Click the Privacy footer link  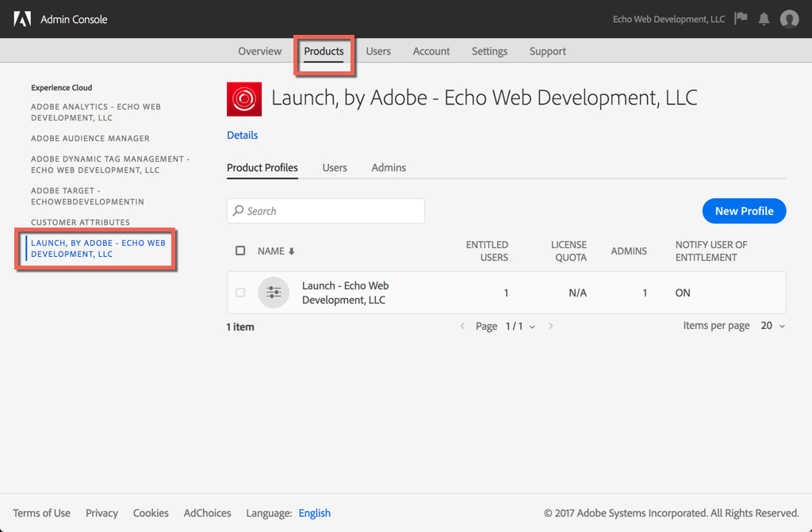coord(101,513)
